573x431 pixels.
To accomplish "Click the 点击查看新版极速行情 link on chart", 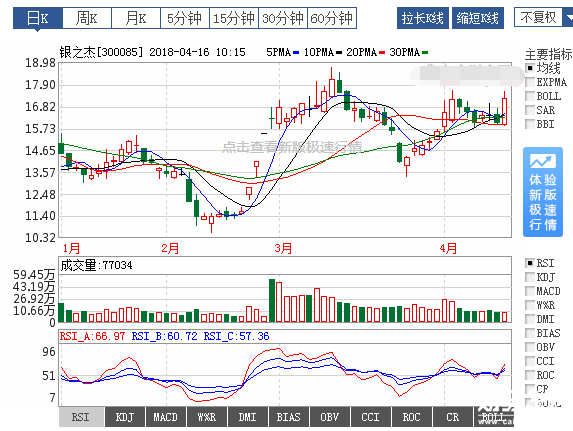I will point(292,147).
